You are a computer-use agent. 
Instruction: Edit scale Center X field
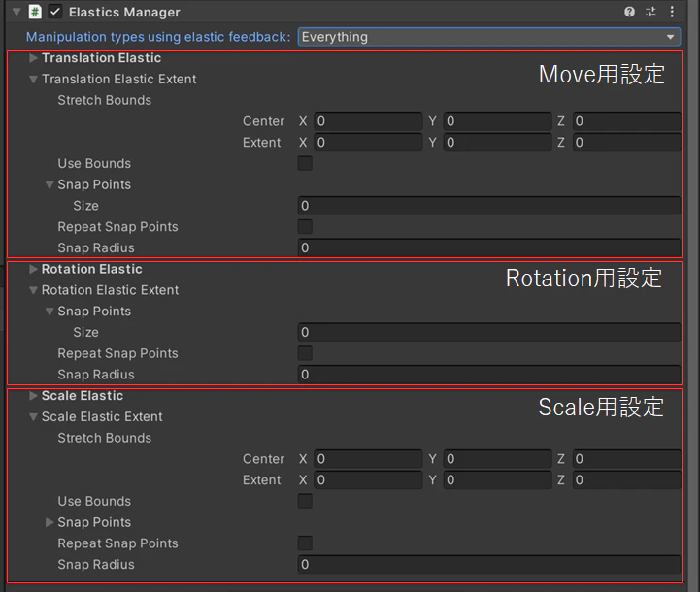[368, 459]
